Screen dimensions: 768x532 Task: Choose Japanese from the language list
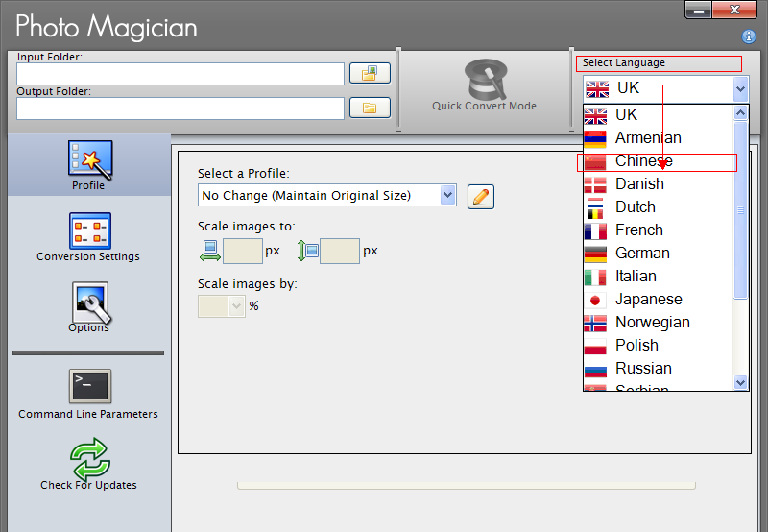(648, 300)
